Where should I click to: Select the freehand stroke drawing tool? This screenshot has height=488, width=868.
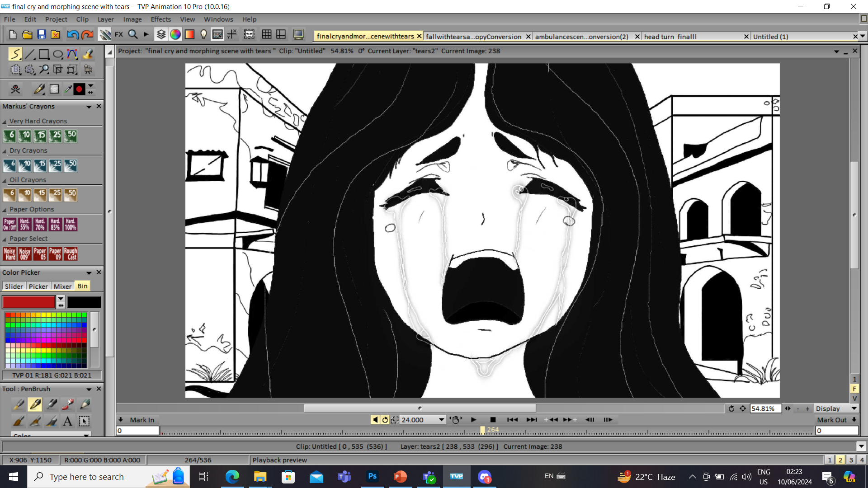[x=15, y=54]
